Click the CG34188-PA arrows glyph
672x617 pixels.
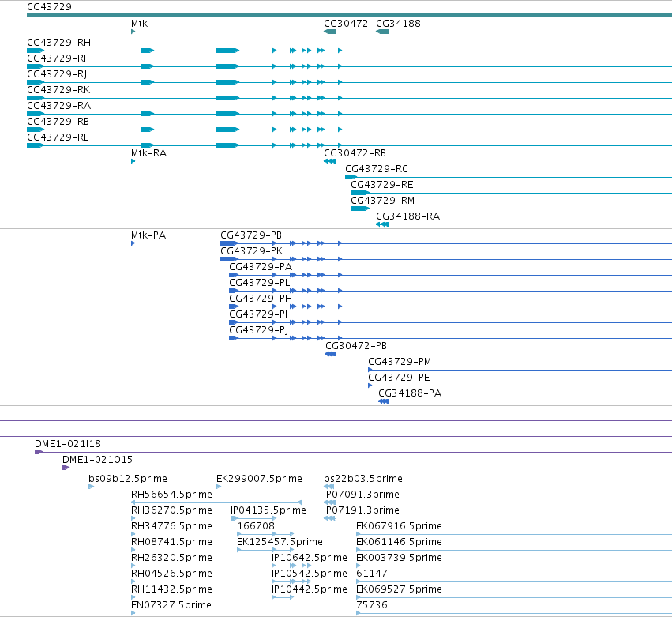click(383, 401)
